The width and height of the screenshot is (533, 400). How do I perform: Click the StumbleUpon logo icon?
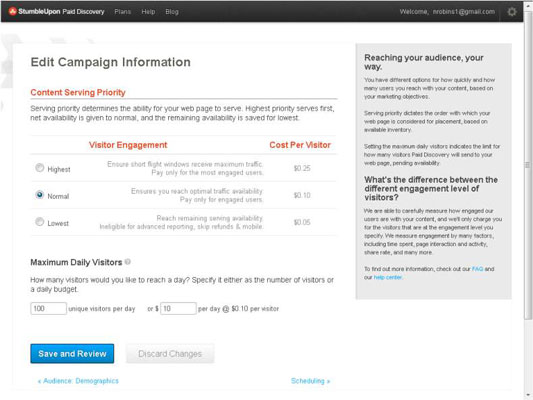coord(13,11)
